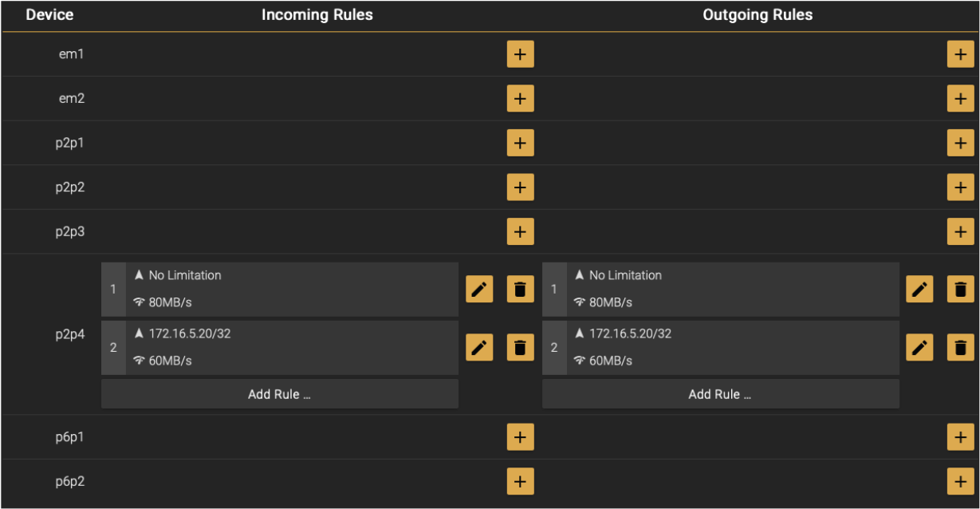Screen dimensions: 980x509
Task: Add an outgoing rule for p2p1
Action: point(960,143)
